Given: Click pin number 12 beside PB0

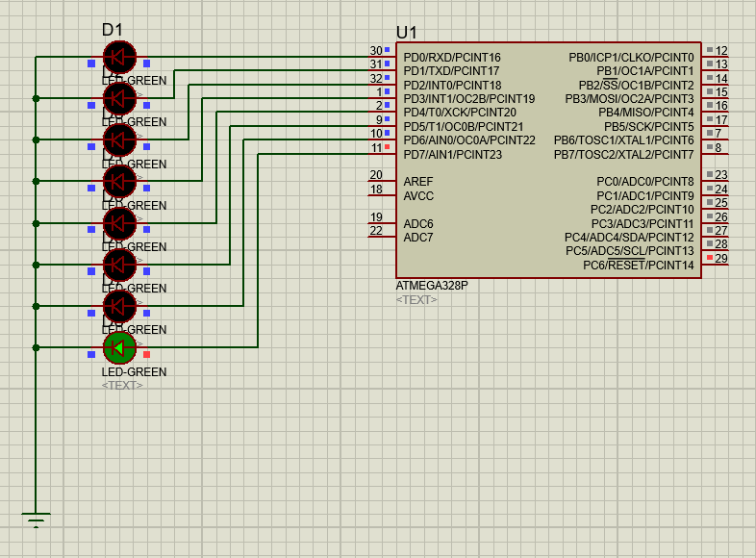Looking at the screenshot, I should 721,51.
